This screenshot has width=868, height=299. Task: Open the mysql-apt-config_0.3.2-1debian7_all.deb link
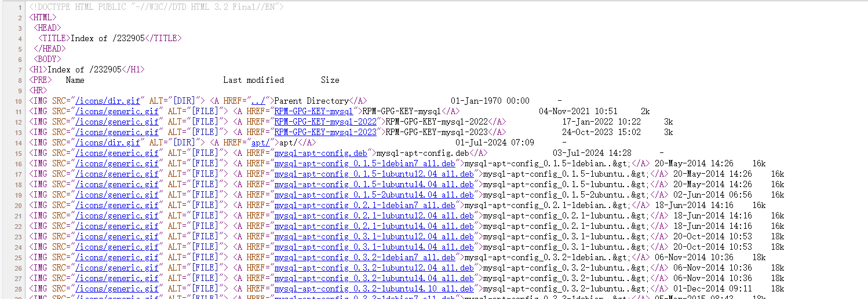[x=364, y=257]
